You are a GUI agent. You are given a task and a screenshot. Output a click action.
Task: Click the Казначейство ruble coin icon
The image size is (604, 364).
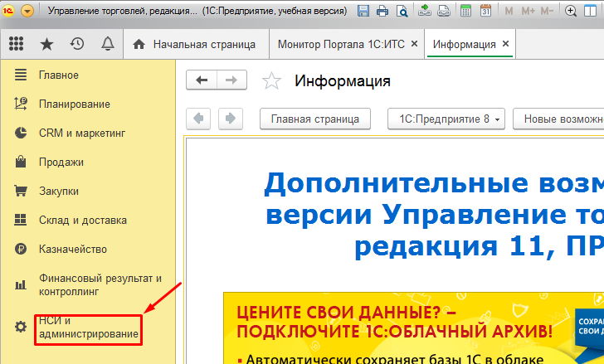pos(21,249)
